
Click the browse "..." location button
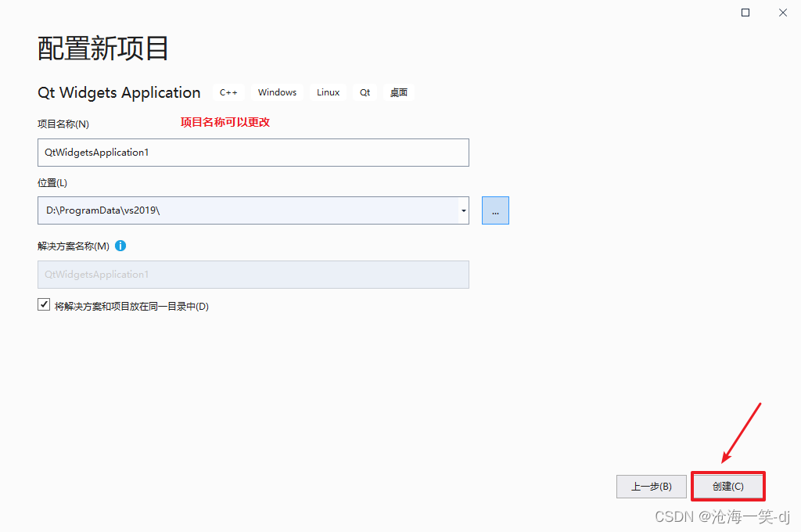click(495, 210)
